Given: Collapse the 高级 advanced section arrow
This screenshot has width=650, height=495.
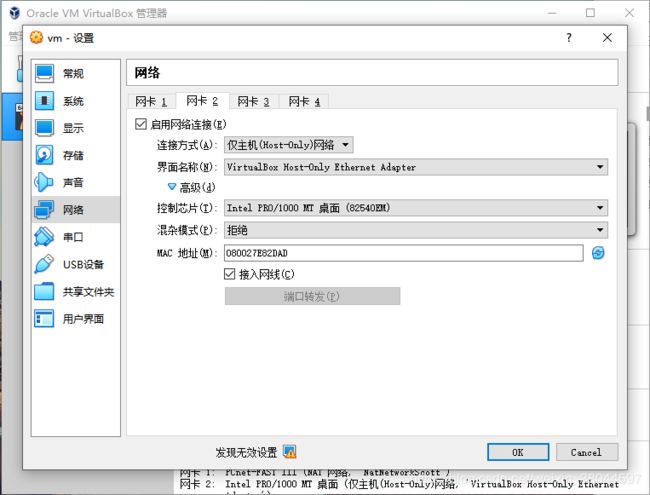Looking at the screenshot, I should 172,187.
